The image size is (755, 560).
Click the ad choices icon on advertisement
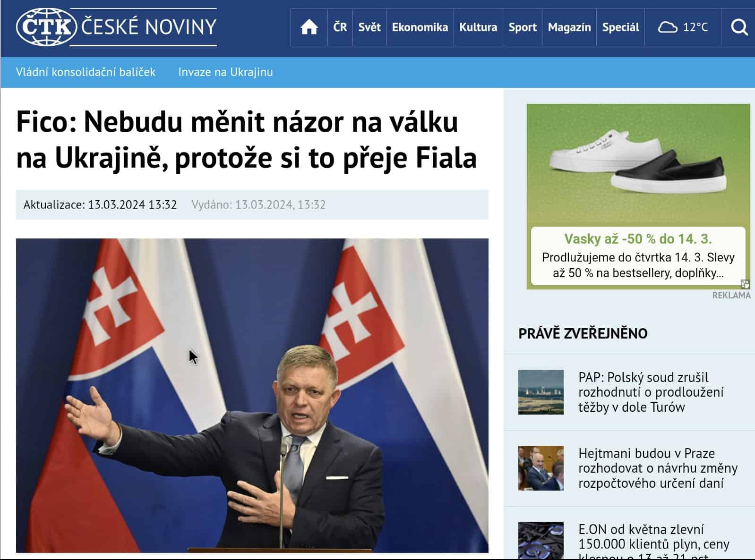point(745,284)
